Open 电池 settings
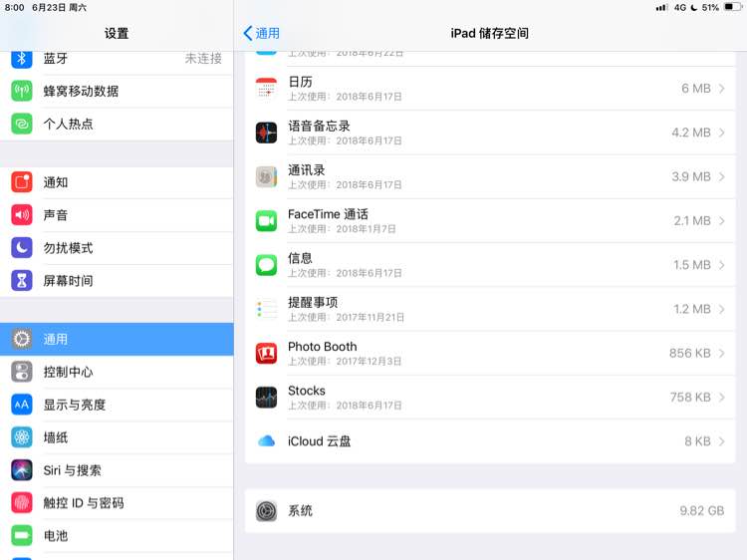Image resolution: width=747 pixels, height=560 pixels. 117,536
